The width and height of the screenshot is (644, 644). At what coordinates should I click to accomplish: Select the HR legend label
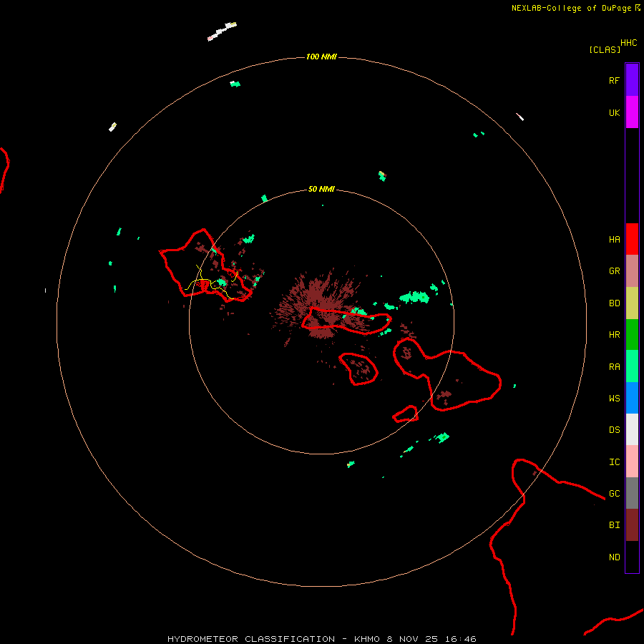(x=614, y=335)
